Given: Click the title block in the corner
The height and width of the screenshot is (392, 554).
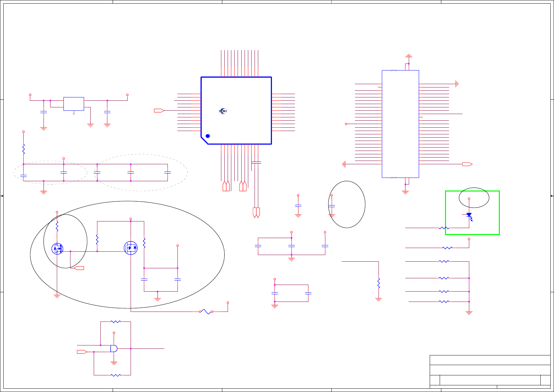Looking at the screenshot, I should click(490, 372).
